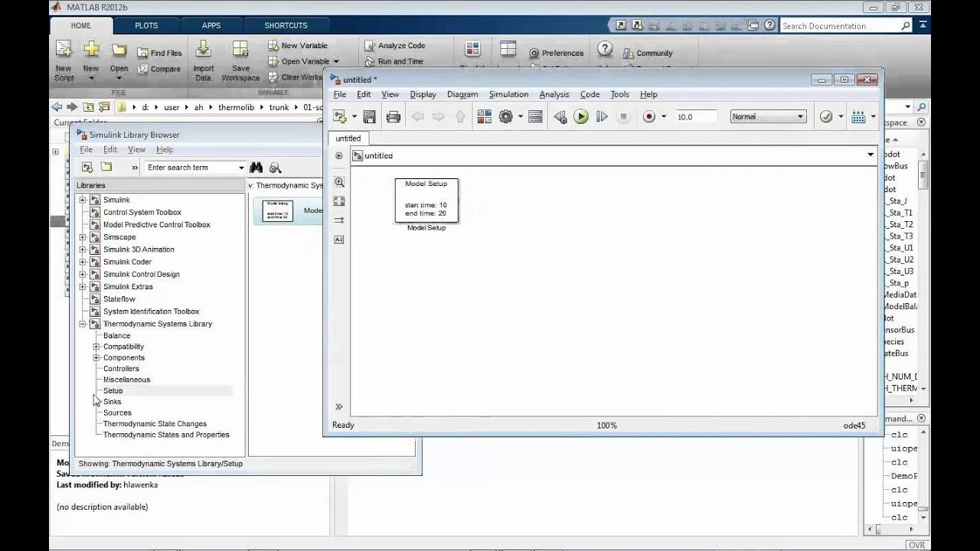
Task: Open the Analysis menu in model window
Action: pyautogui.click(x=554, y=94)
